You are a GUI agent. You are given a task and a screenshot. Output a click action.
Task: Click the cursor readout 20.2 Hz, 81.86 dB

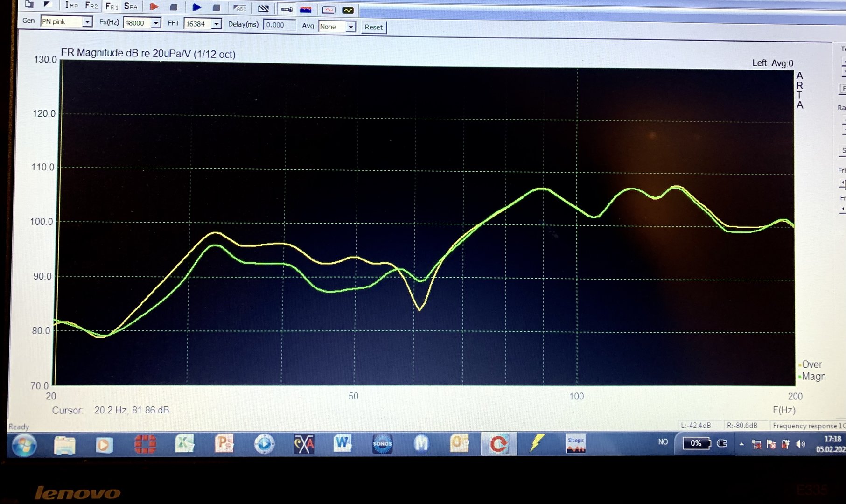[132, 410]
